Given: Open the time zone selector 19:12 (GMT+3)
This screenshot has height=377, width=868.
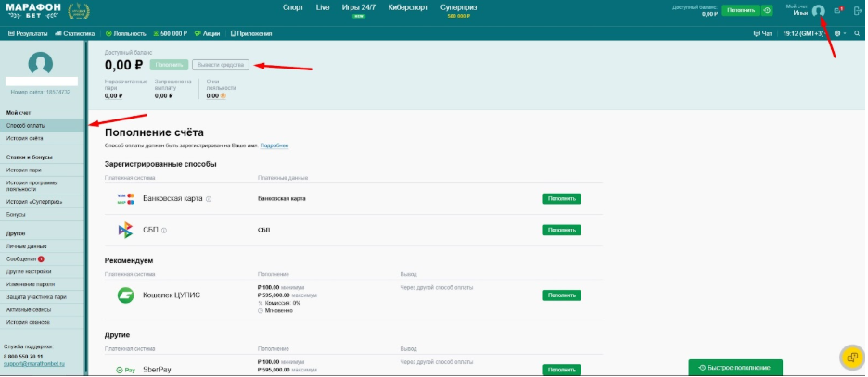Looking at the screenshot, I should pyautogui.click(x=803, y=33).
